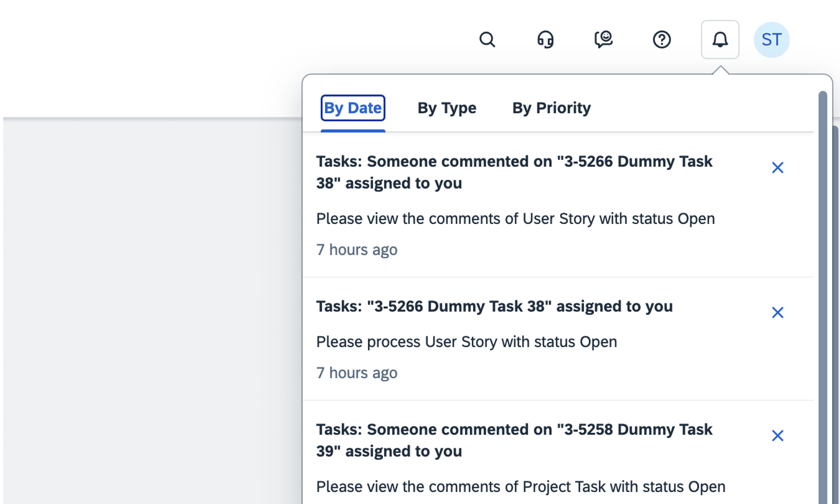Dismiss the Dummy Task 38 assigned notification
This screenshot has height=504, width=840.
click(778, 313)
